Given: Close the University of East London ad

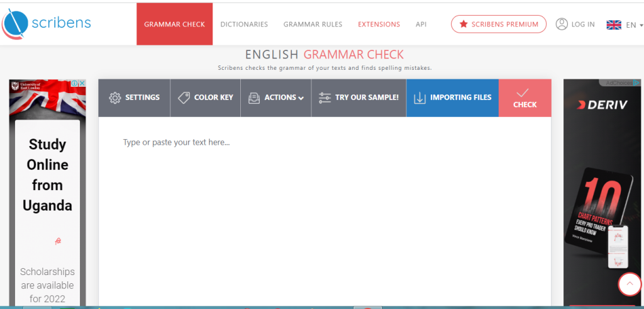Looking at the screenshot, I should [82, 84].
